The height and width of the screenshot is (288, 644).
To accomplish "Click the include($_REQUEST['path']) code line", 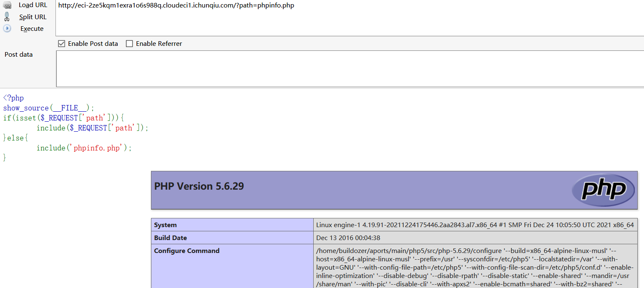I will tap(93, 128).
